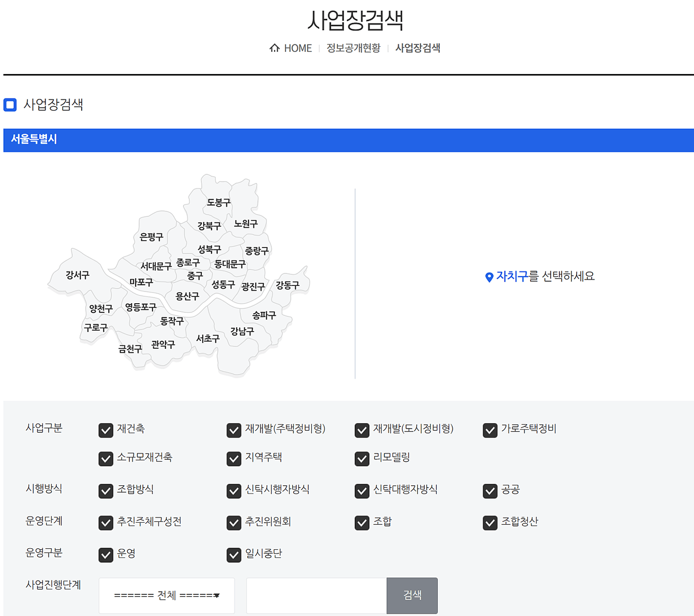Uncheck the 재건축 checkbox
This screenshot has width=694, height=616.
tap(106, 430)
